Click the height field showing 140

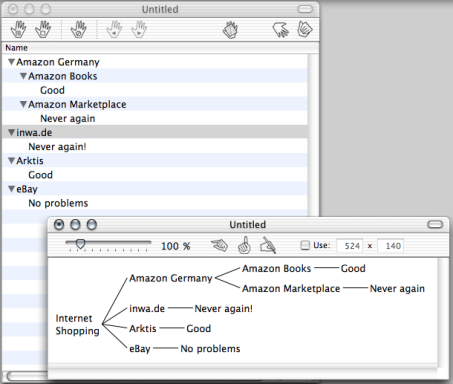(x=390, y=246)
